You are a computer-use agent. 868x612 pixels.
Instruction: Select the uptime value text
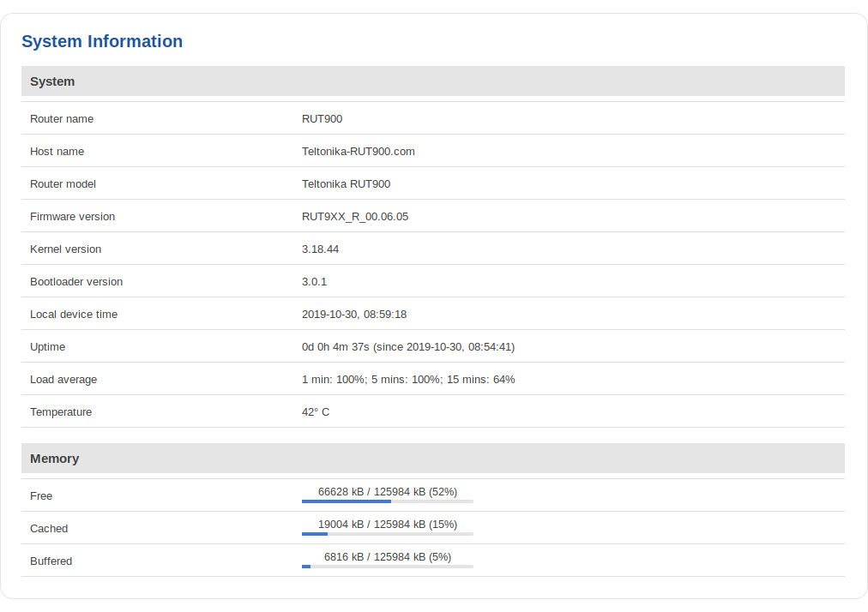click(x=407, y=347)
